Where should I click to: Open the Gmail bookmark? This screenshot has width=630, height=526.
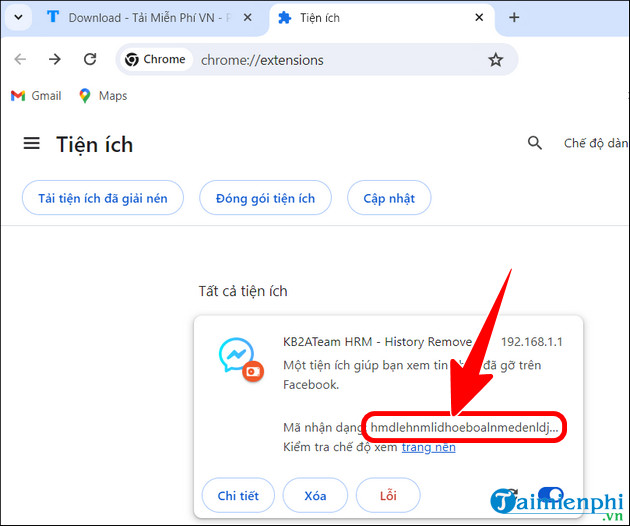36,96
